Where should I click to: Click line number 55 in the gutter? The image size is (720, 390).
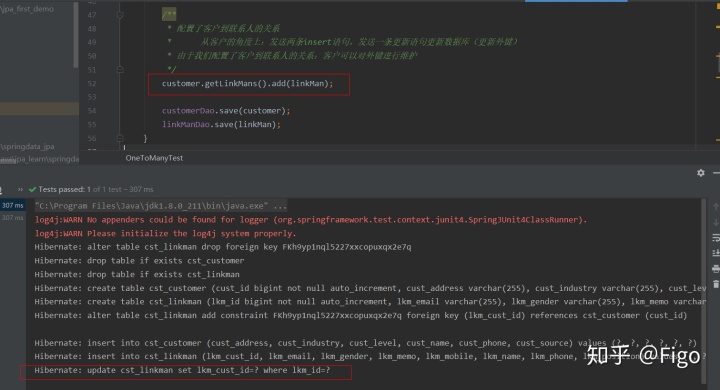(92, 124)
